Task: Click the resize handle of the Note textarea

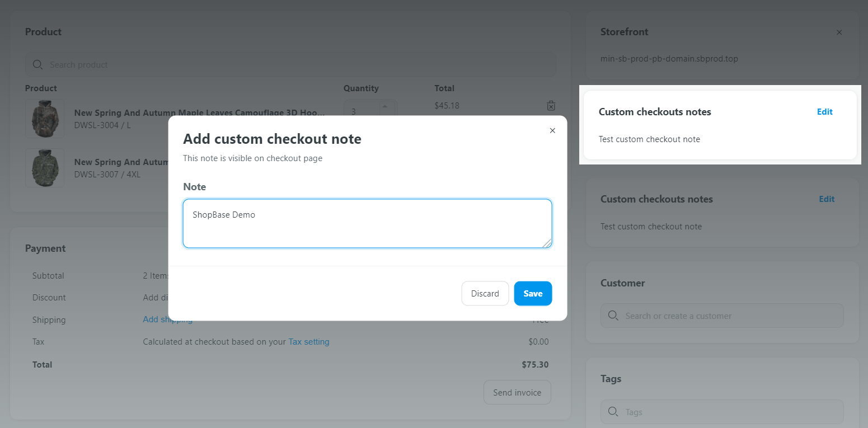Action: tap(547, 243)
